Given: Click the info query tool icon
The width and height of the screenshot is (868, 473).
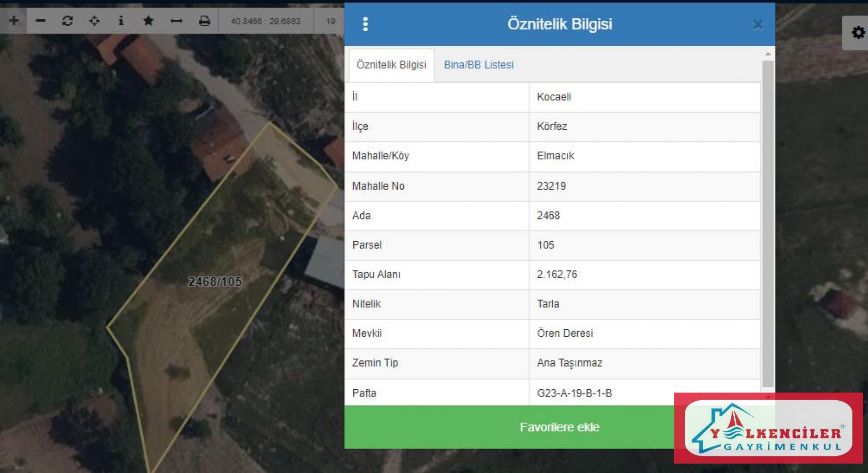Looking at the screenshot, I should [121, 21].
